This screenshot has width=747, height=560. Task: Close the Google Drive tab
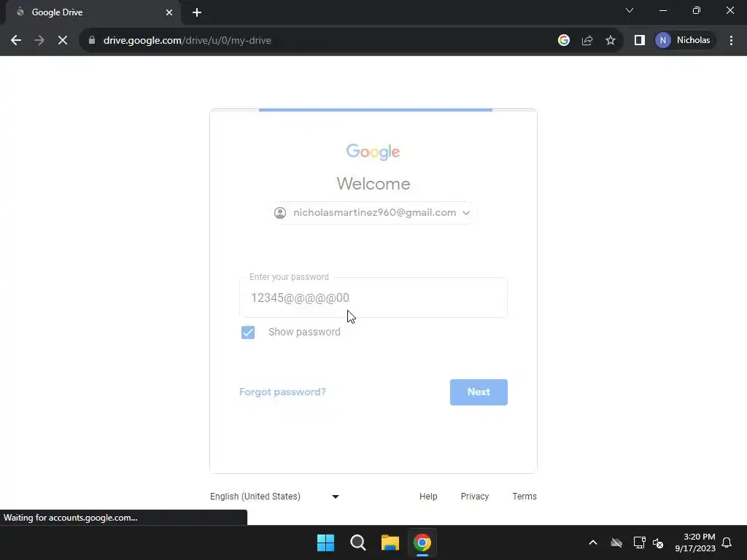(169, 12)
